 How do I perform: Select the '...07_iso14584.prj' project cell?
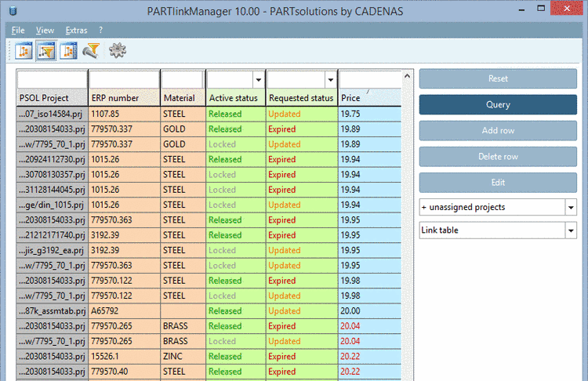(x=52, y=114)
